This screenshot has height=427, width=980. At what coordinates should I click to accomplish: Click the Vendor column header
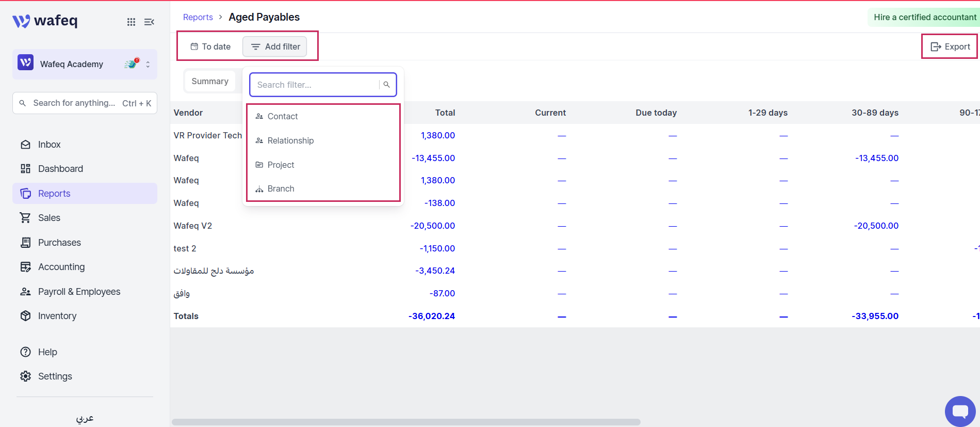(x=188, y=113)
